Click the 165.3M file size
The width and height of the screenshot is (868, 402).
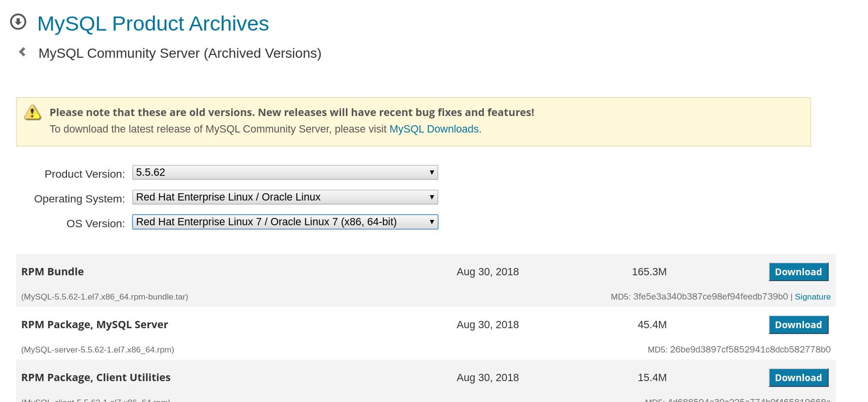649,272
